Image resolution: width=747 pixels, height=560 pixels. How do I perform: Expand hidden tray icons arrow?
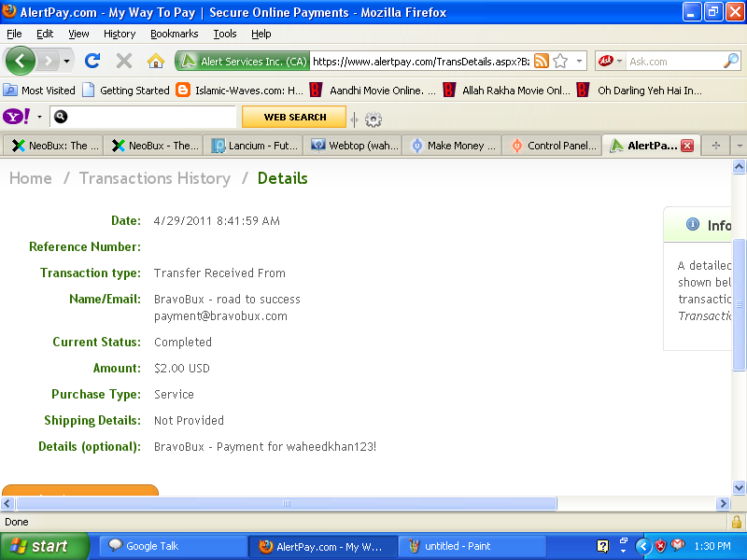(x=643, y=546)
